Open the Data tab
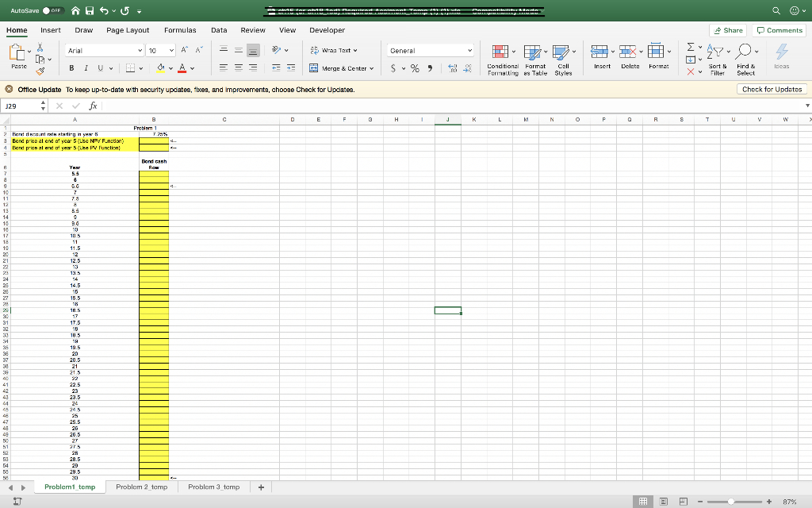Viewport: 812px width, 508px height. tap(219, 30)
